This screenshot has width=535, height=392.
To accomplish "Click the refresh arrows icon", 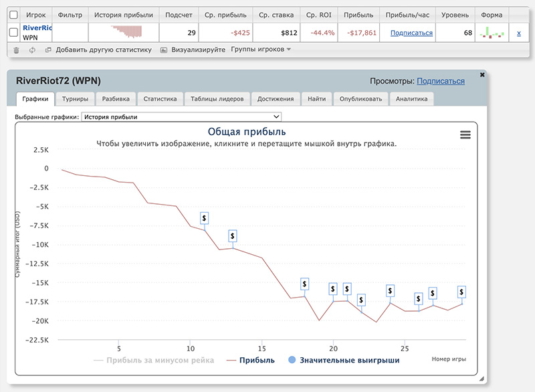I will click(32, 50).
